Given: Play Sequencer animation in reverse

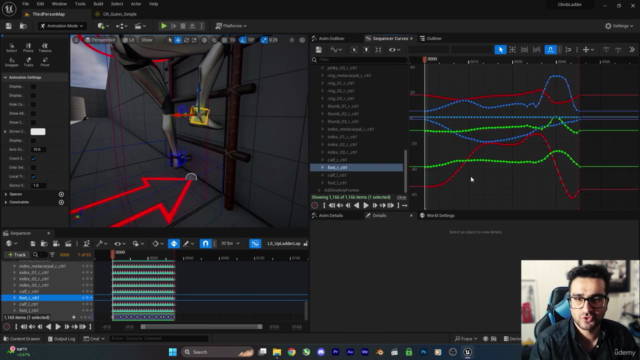Looking at the screenshot, I should click(49, 327).
